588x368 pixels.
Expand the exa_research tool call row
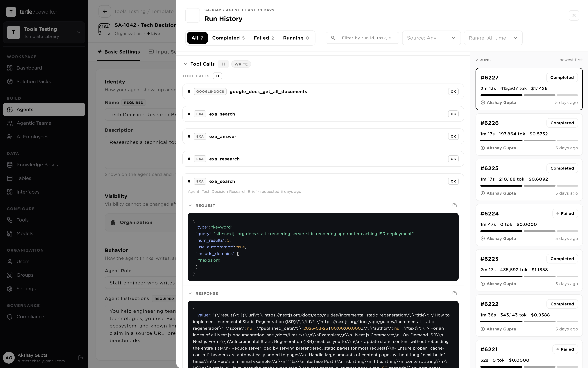(323, 159)
